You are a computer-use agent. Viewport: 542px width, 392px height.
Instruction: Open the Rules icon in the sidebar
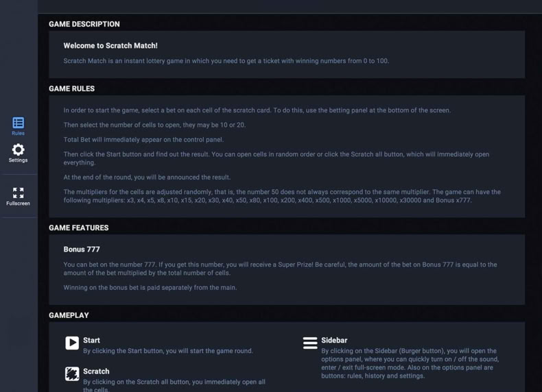click(18, 123)
